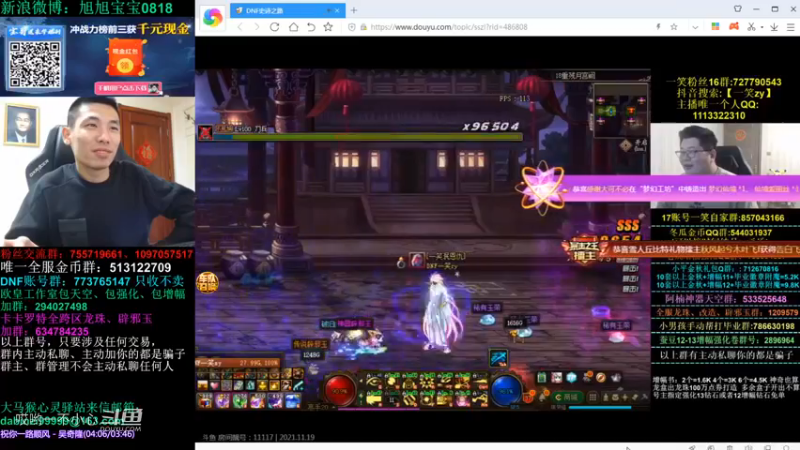Click the scissors screenshot tool
This screenshot has width=800, height=450.
click(751, 27)
